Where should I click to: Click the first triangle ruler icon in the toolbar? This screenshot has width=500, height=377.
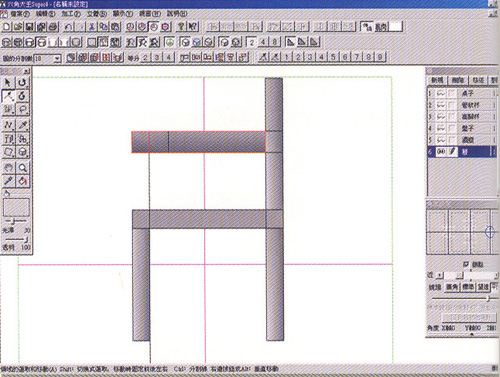point(291,42)
